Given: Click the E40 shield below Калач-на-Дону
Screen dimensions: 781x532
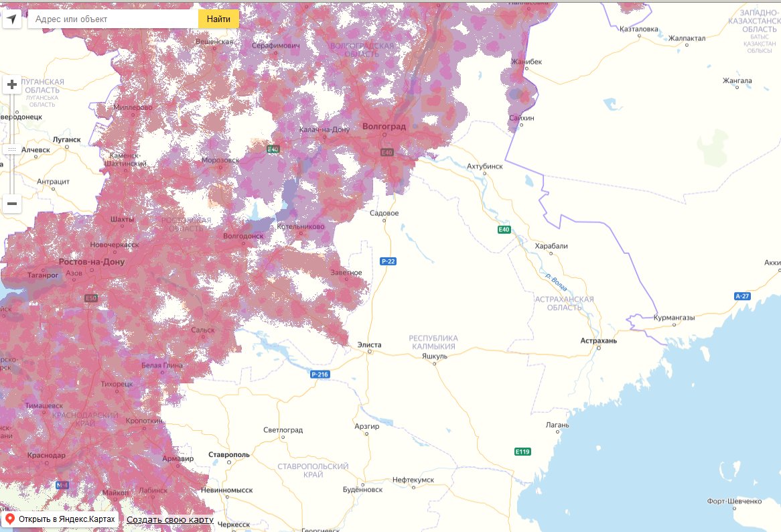Looking at the screenshot, I should point(273,149).
